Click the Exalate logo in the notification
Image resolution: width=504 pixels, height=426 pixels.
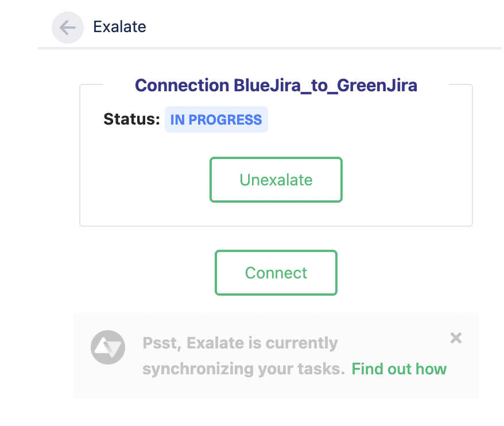click(108, 347)
